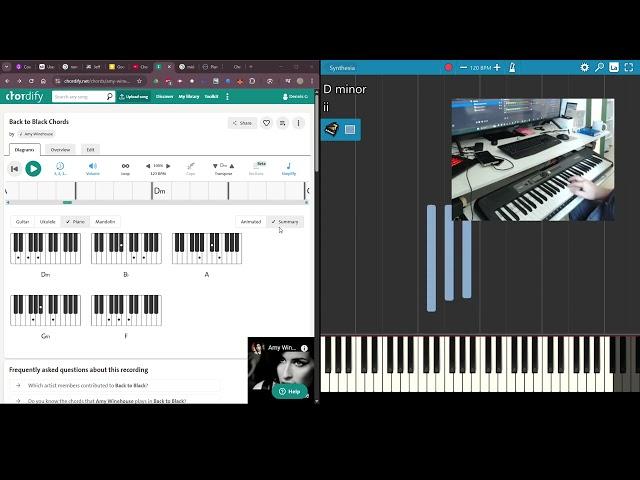
Task: Click the video info icon
Action: [x=304, y=348]
